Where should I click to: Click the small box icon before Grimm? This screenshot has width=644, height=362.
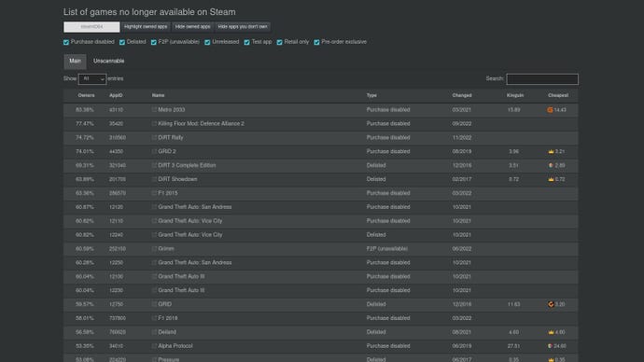[154, 249]
